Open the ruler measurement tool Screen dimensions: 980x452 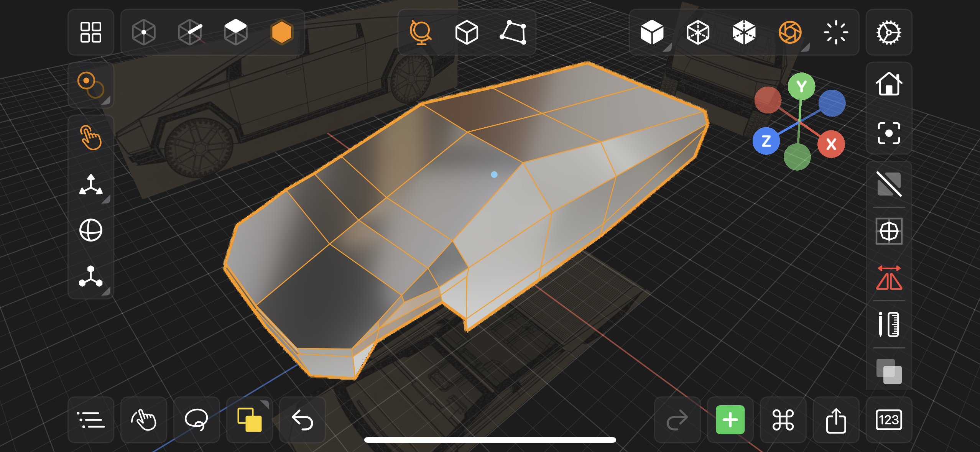(x=889, y=324)
